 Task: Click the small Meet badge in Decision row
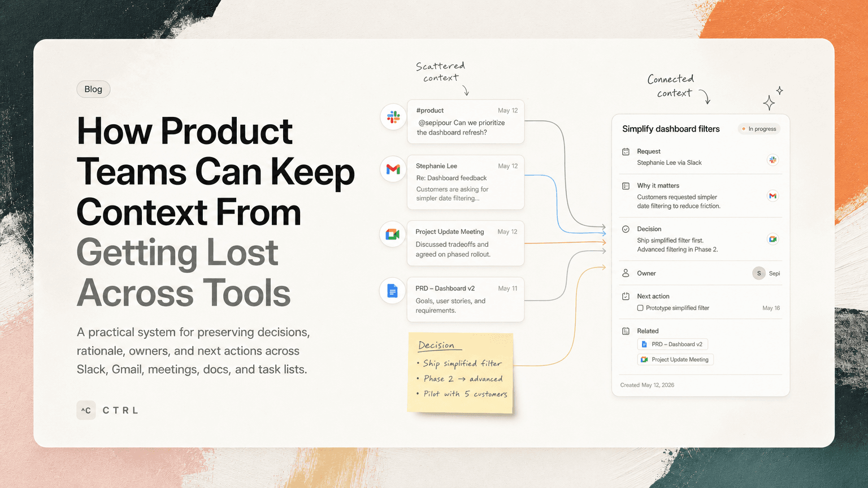click(772, 239)
